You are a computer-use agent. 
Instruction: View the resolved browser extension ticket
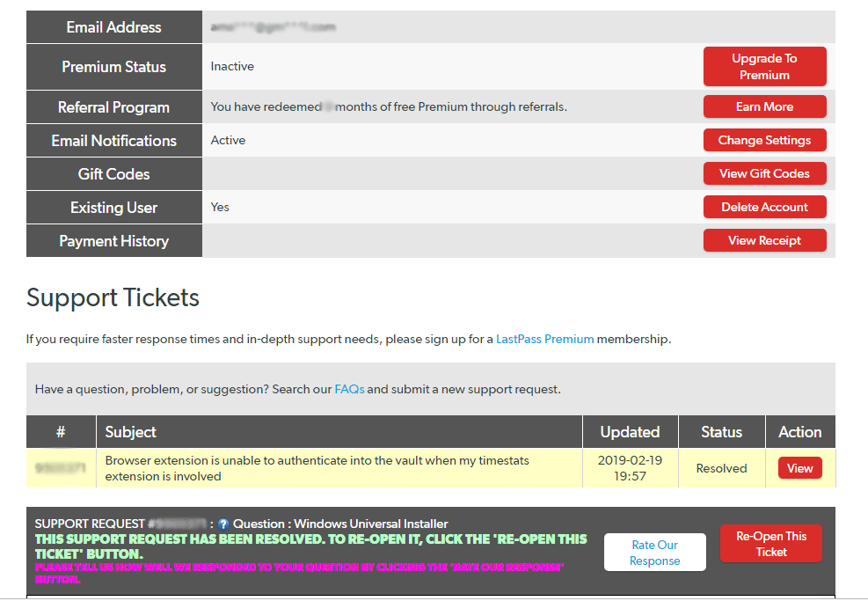pos(800,468)
